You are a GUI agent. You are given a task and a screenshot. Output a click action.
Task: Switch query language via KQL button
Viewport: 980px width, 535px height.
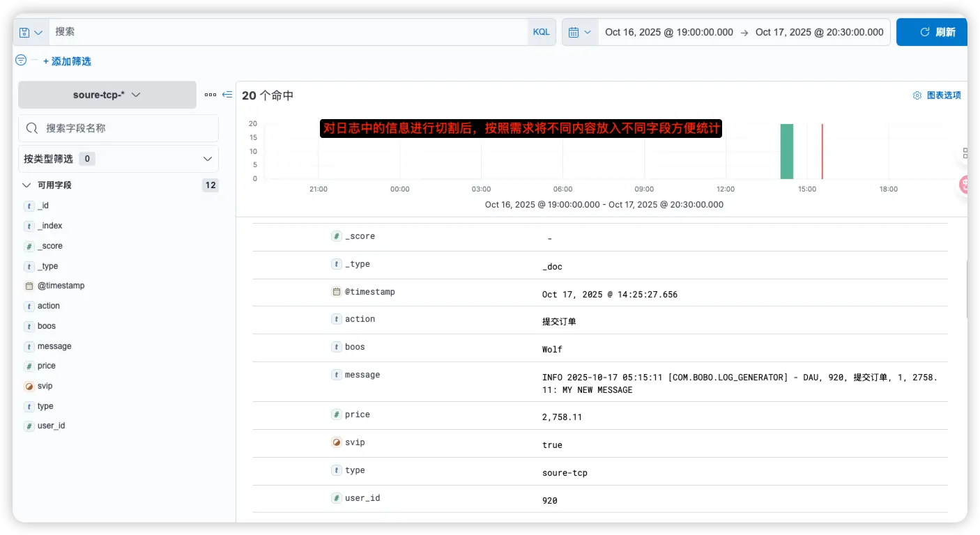pyautogui.click(x=542, y=32)
